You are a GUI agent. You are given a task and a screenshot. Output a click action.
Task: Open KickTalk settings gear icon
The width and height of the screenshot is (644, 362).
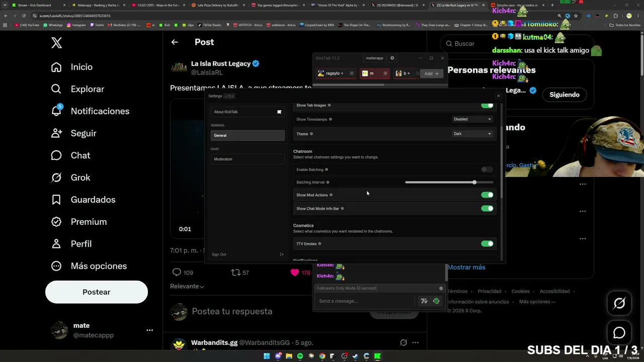pos(392,58)
